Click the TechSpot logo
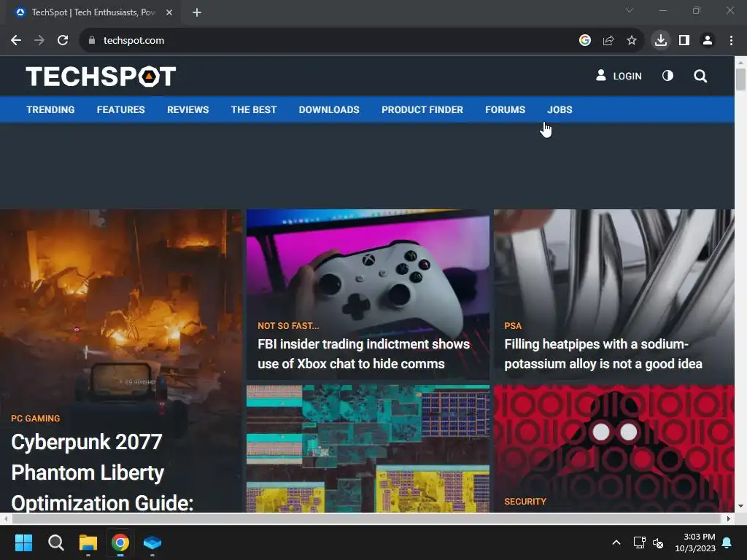Viewport: 747px width, 560px height. click(x=101, y=76)
